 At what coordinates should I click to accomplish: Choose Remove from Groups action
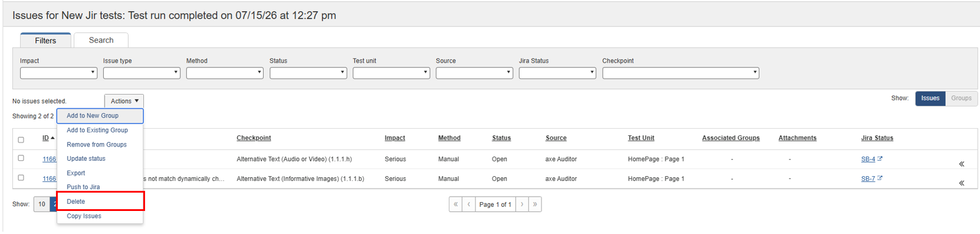(x=100, y=145)
